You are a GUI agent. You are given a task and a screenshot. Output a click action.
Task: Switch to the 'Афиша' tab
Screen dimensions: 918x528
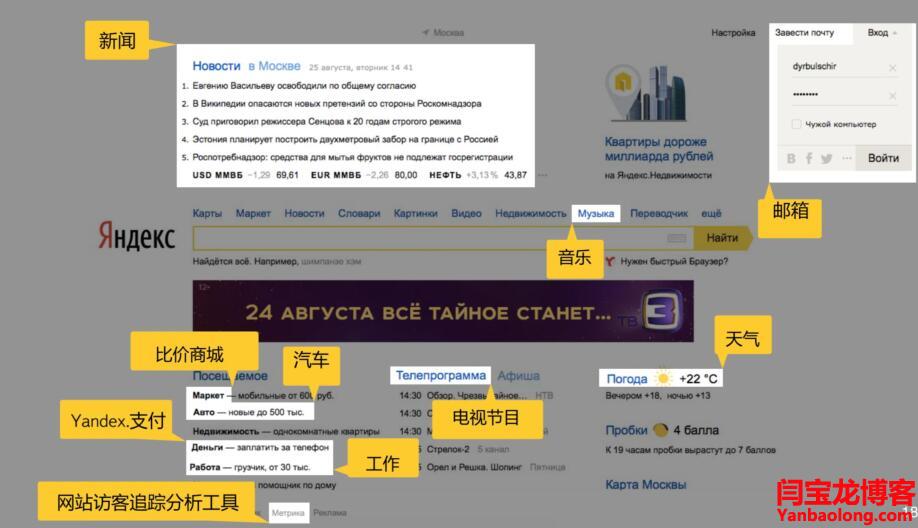tap(518, 376)
